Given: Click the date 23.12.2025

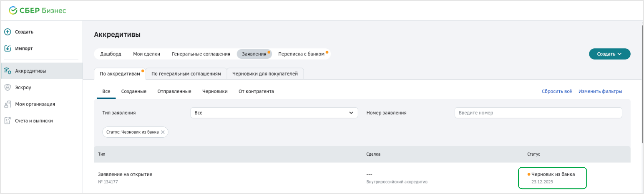Looking at the screenshot, I should point(541,182).
